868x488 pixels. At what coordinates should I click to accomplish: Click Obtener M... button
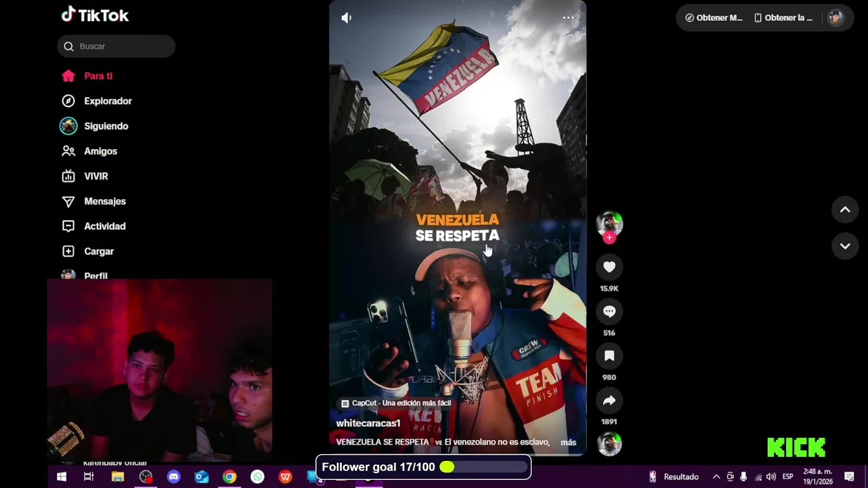pos(713,18)
